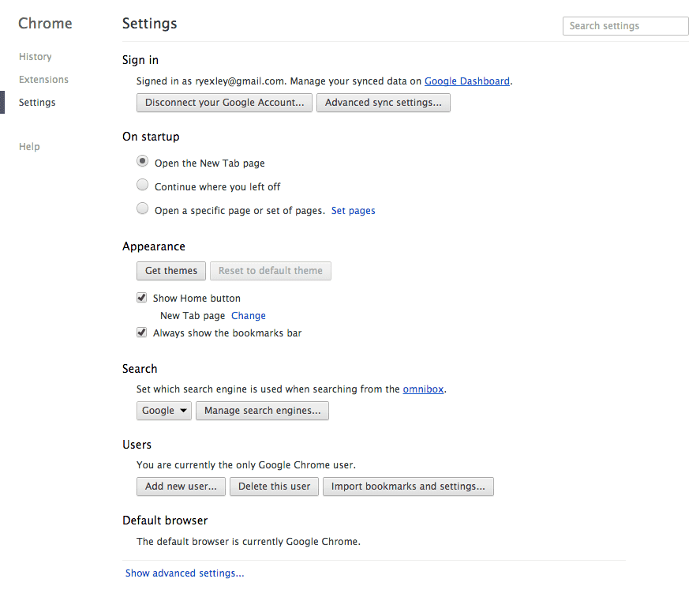This screenshot has height=590, width=700.
Task: Open the Help page in sidebar
Action: click(x=29, y=146)
